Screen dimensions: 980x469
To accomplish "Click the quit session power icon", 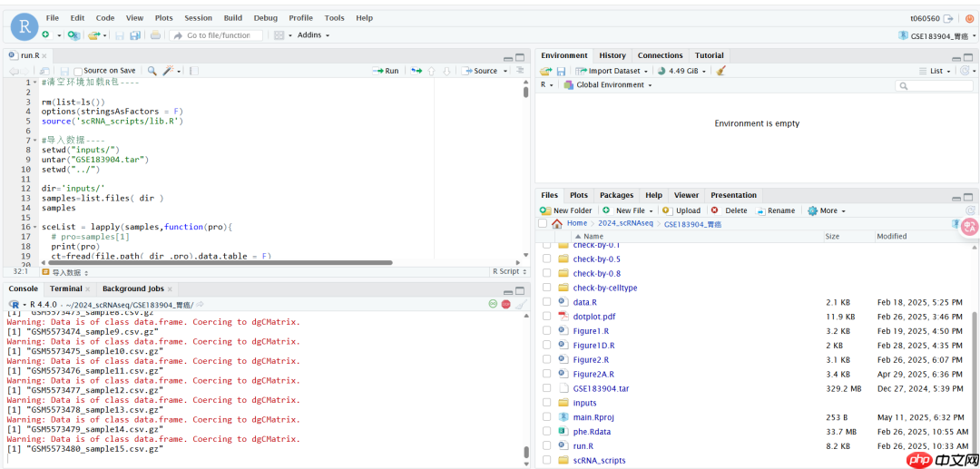I will coord(970,18).
